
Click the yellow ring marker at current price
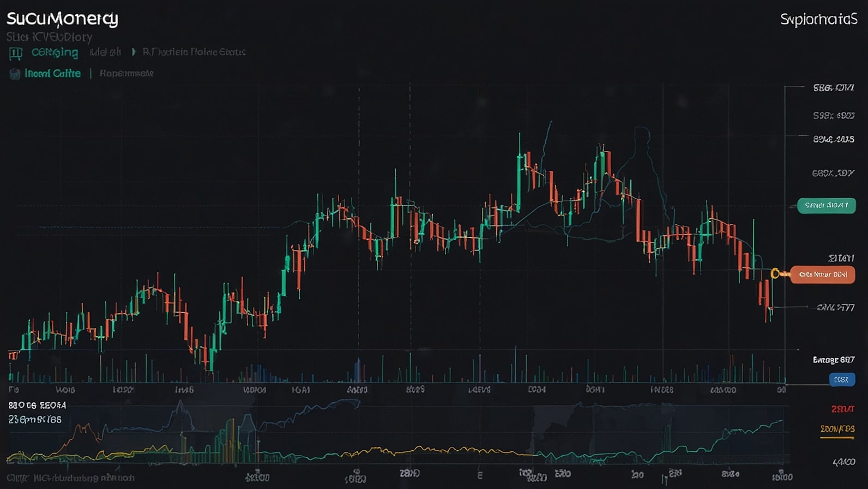(775, 273)
